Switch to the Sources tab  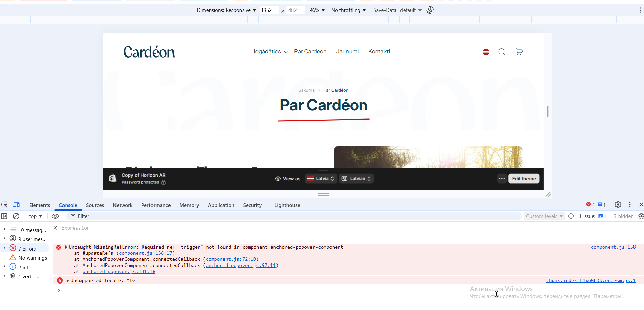pyautogui.click(x=95, y=205)
